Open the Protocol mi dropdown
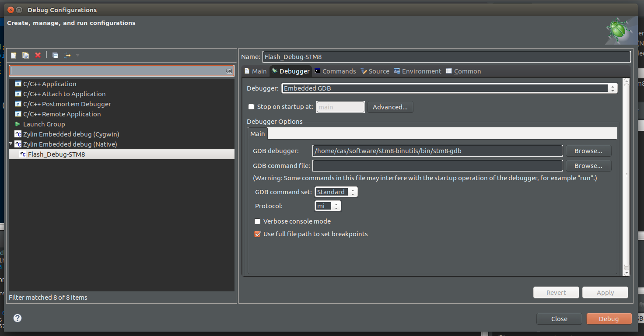Viewport: 644px width, 336px height. pos(328,206)
